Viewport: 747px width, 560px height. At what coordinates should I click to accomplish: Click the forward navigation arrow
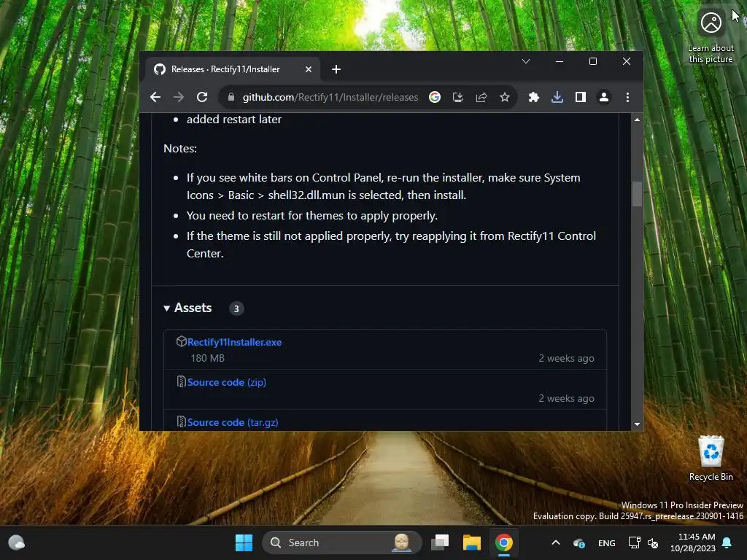click(x=179, y=97)
